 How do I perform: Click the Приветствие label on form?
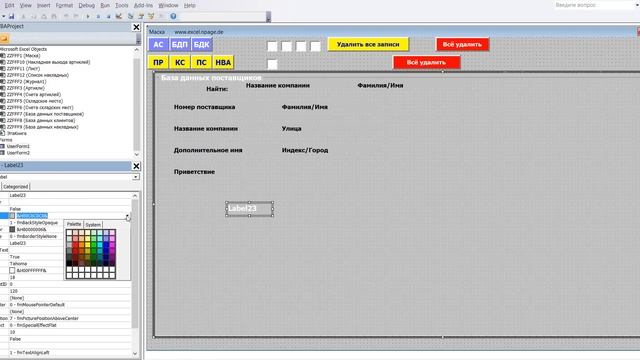click(194, 172)
